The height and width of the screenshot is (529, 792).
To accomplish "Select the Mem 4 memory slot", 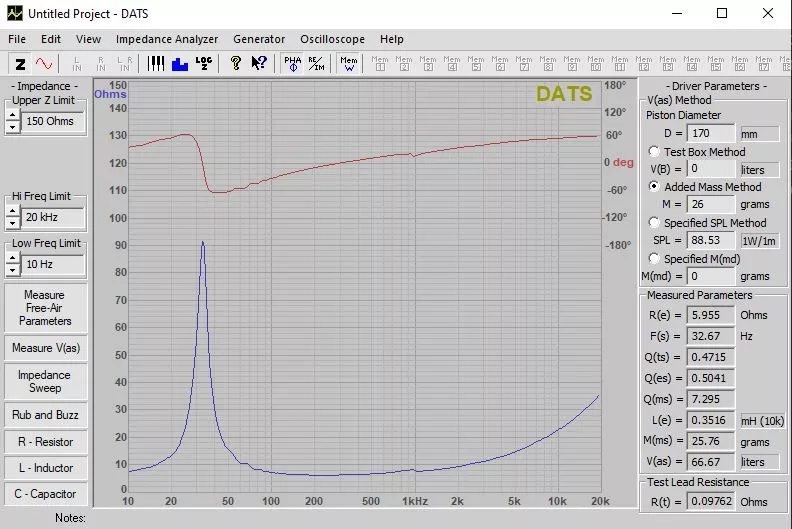I will point(452,64).
